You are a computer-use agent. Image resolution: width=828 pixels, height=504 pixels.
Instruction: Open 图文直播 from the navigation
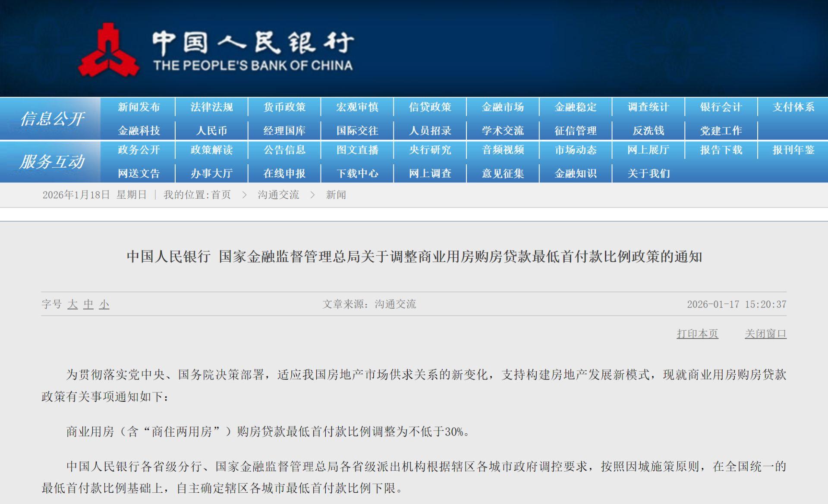point(358,150)
